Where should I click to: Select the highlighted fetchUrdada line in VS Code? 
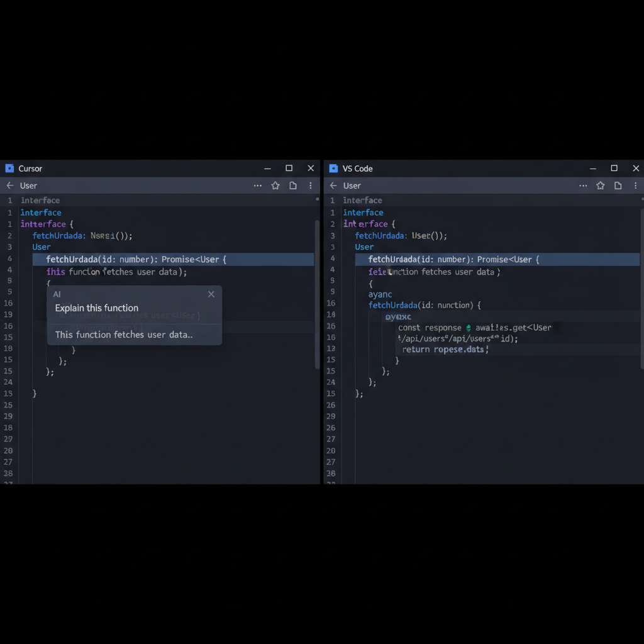(x=440, y=259)
